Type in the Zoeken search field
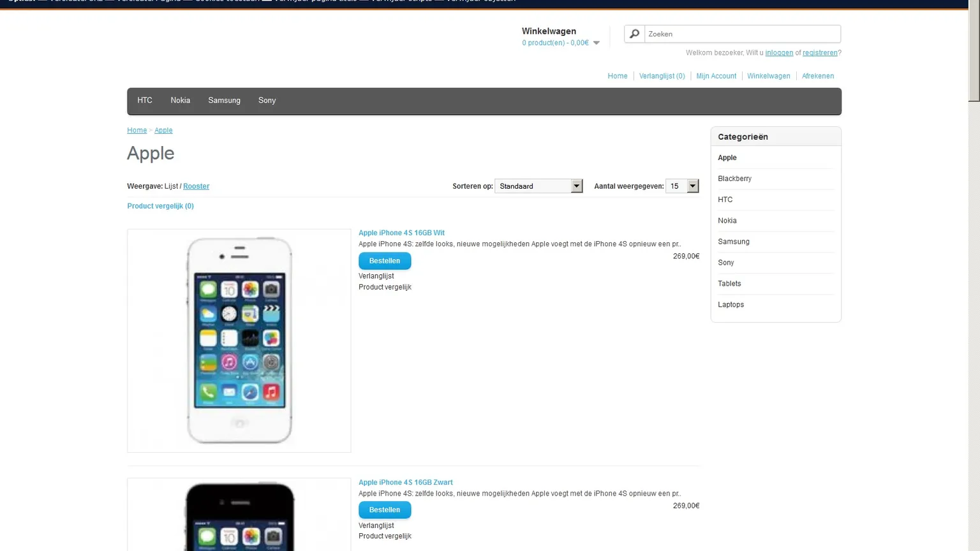The image size is (980, 551). point(741,34)
